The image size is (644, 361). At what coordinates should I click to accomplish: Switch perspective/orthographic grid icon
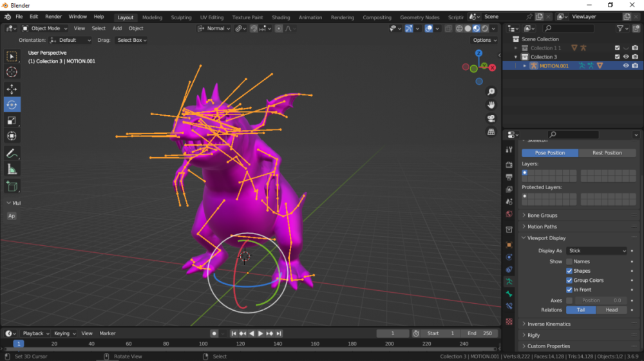click(x=491, y=132)
